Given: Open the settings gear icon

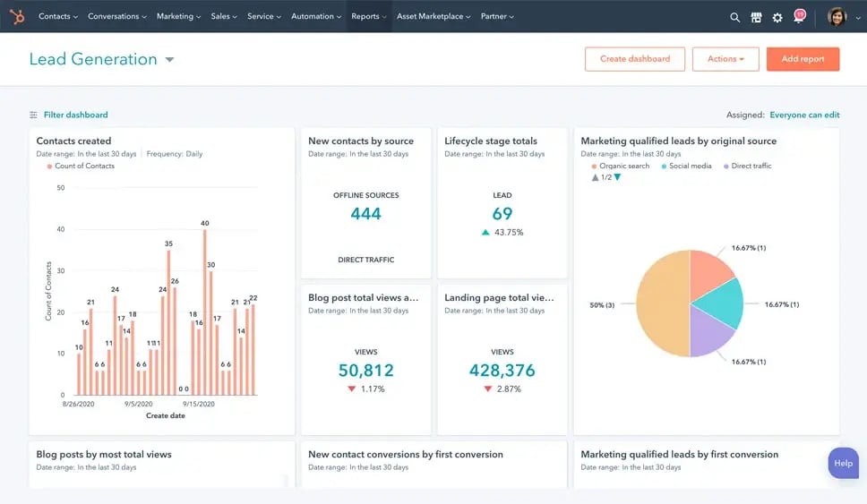Looking at the screenshot, I should pos(777,17).
